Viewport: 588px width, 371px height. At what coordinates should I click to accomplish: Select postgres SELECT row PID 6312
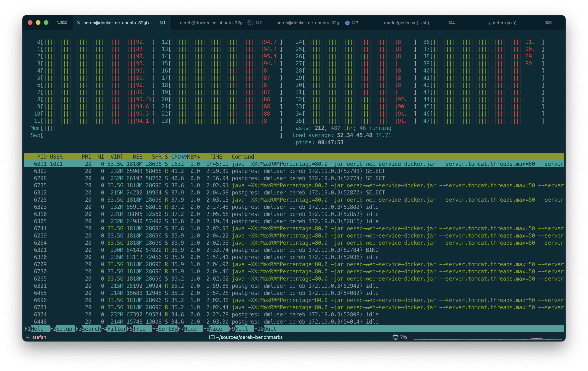(x=294, y=193)
